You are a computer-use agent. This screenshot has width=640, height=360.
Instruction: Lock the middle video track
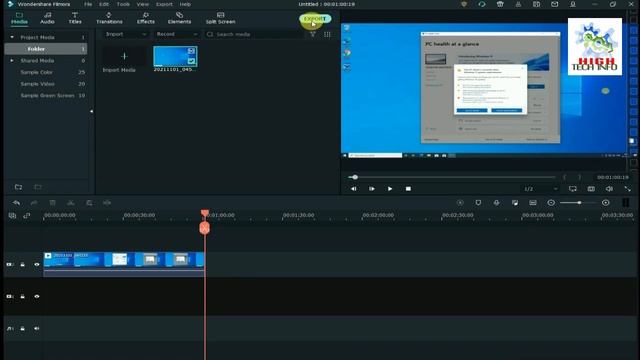click(x=22, y=296)
